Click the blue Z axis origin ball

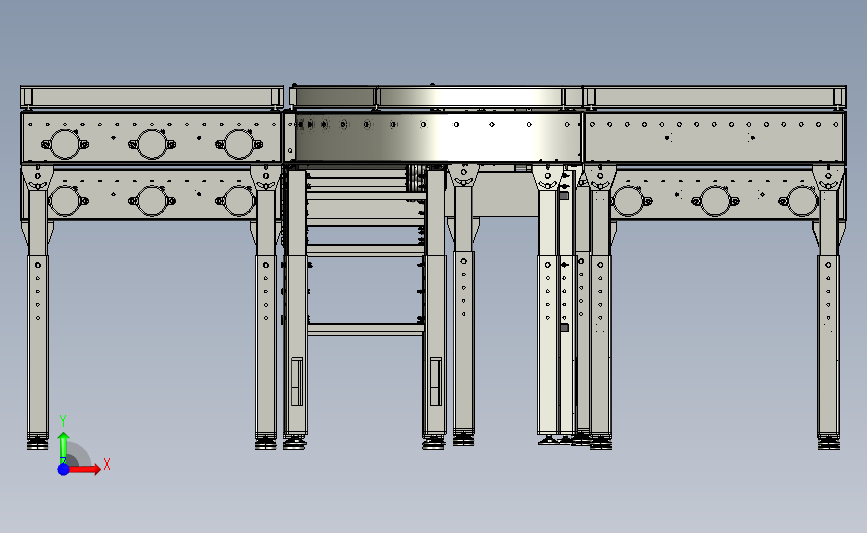point(63,469)
